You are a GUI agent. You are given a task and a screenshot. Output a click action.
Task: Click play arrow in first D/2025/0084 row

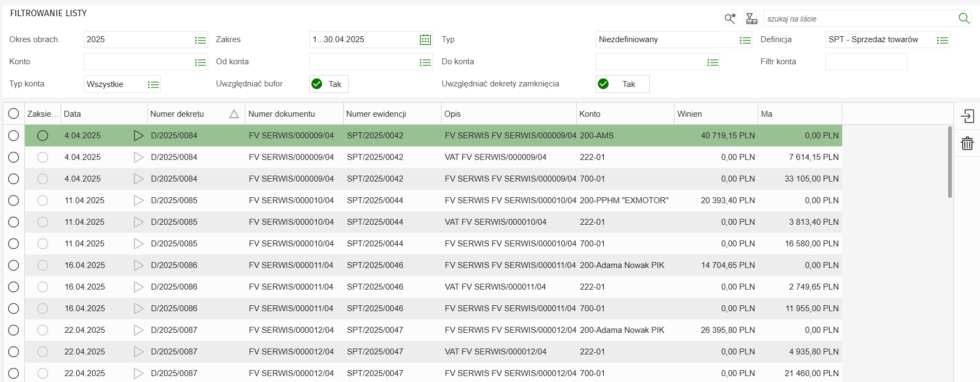(x=138, y=136)
